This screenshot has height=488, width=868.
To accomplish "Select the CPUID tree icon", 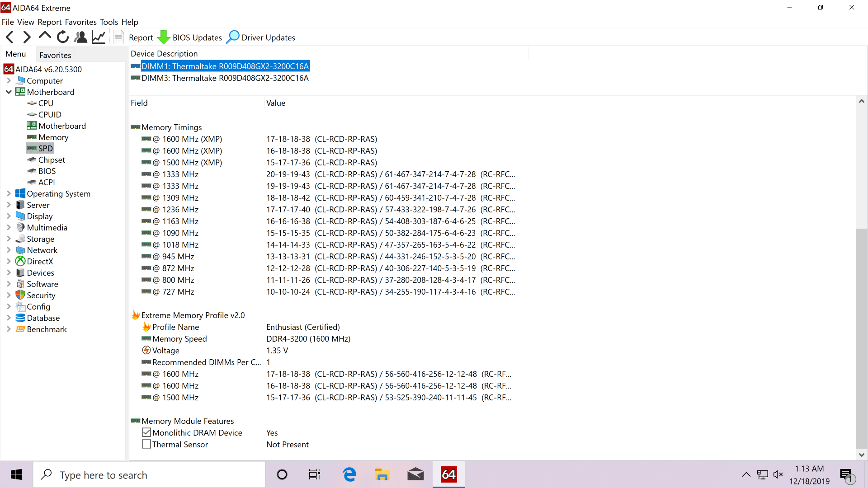I will coord(32,115).
